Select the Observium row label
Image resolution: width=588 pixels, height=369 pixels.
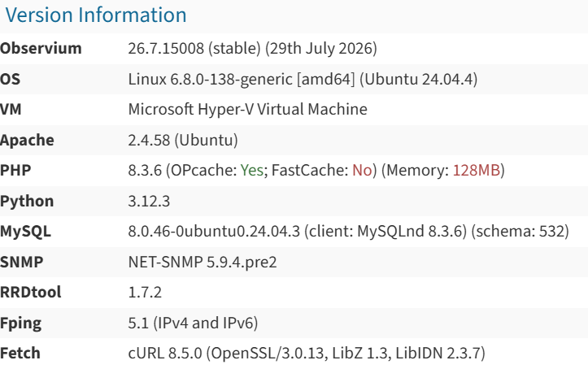tap(41, 48)
